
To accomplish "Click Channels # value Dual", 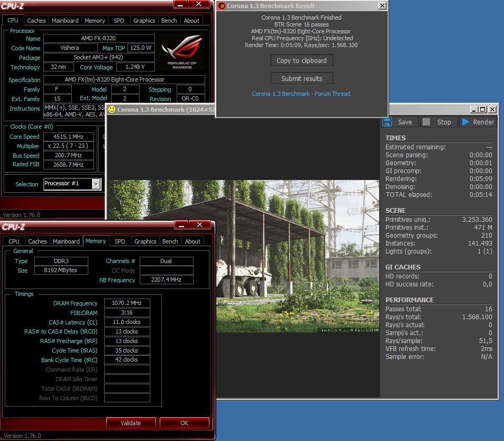I will click(x=166, y=261).
